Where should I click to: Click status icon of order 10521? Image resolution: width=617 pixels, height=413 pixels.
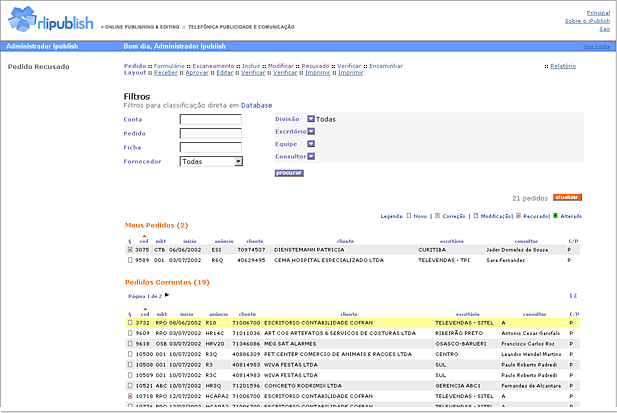(130, 386)
